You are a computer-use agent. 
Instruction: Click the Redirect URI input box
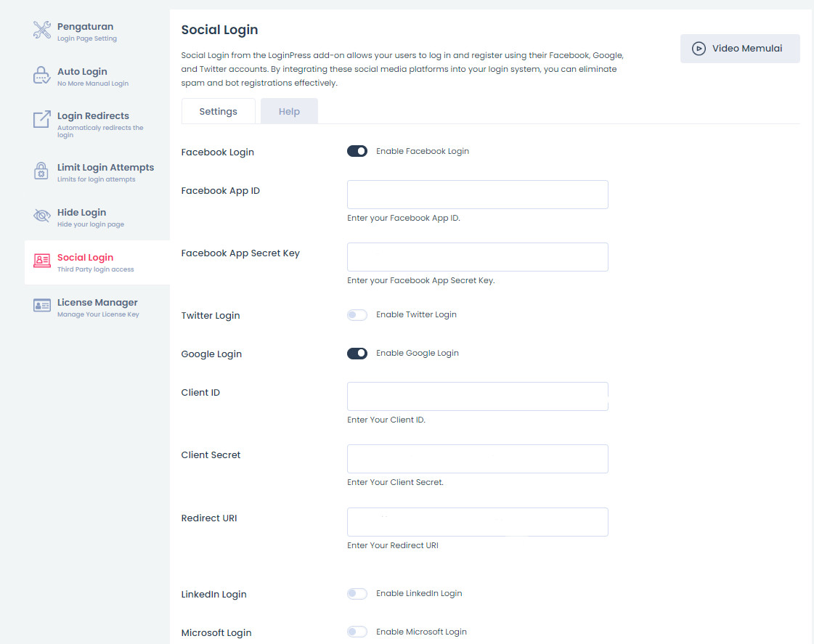(477, 522)
